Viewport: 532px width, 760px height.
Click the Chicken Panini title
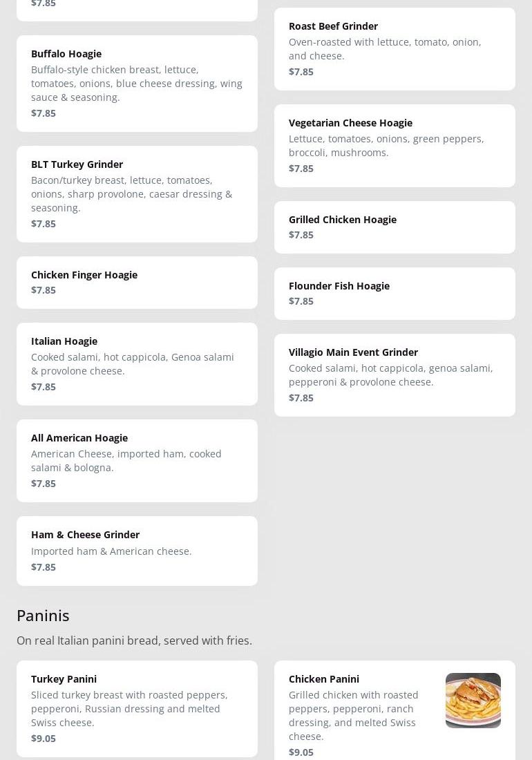(x=324, y=679)
